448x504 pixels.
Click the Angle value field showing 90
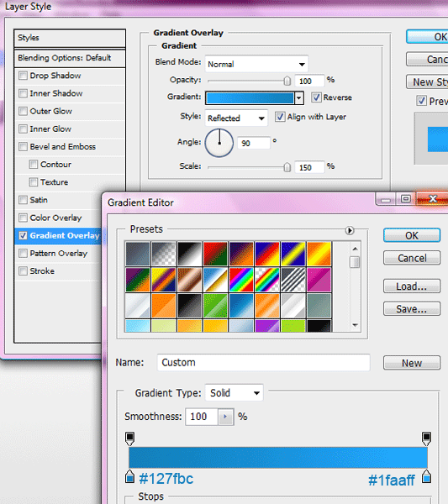254,143
